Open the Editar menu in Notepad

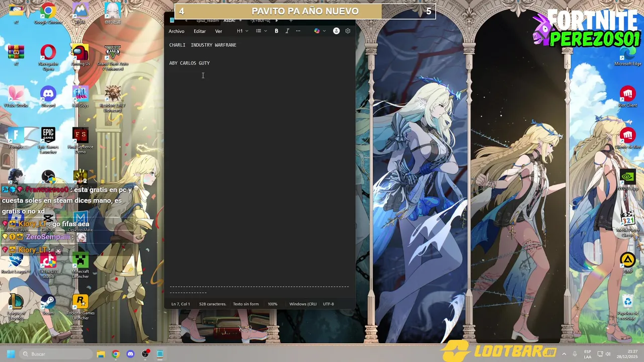click(x=200, y=31)
